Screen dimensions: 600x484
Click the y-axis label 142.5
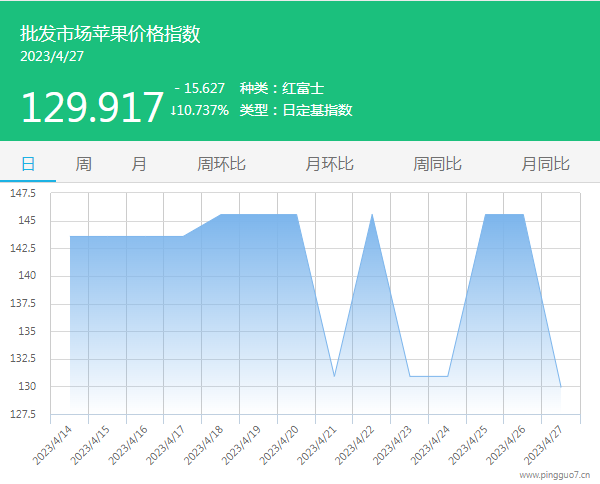click(23, 248)
